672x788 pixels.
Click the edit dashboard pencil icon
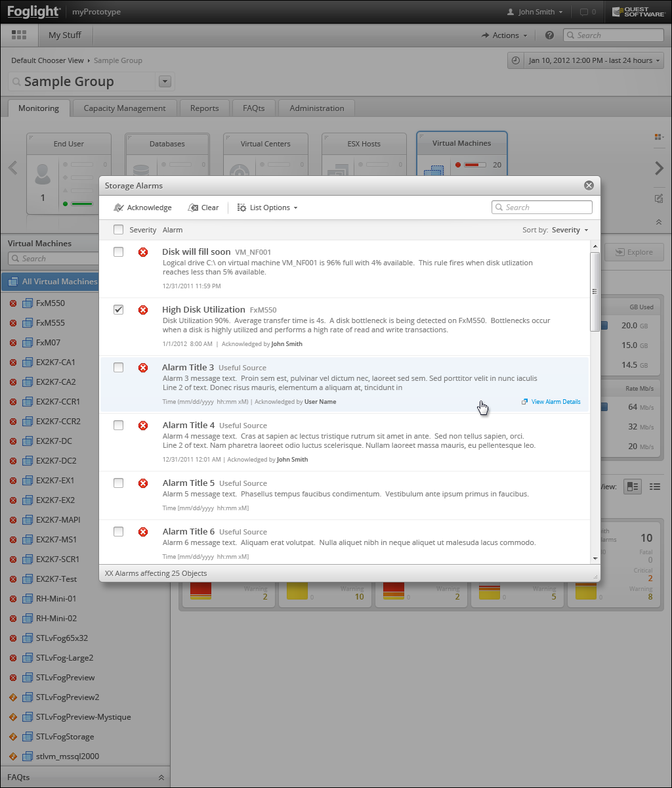click(659, 198)
